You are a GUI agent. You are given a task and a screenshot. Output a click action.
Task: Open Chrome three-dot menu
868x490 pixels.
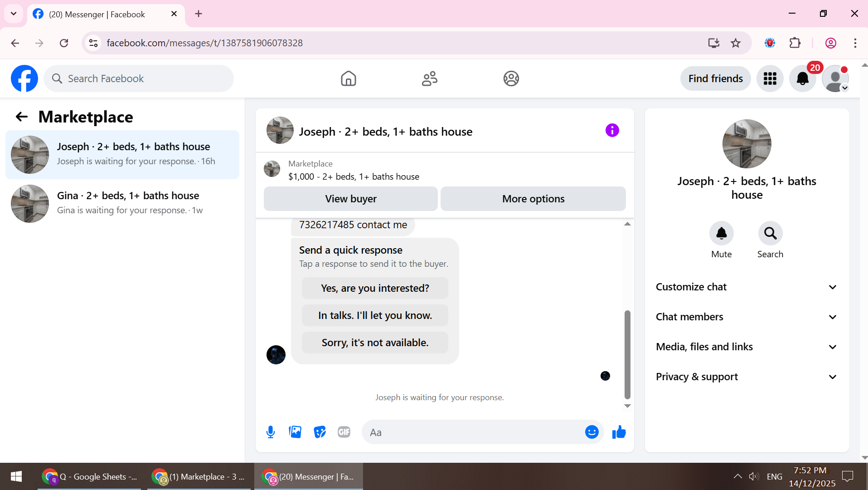[855, 43]
